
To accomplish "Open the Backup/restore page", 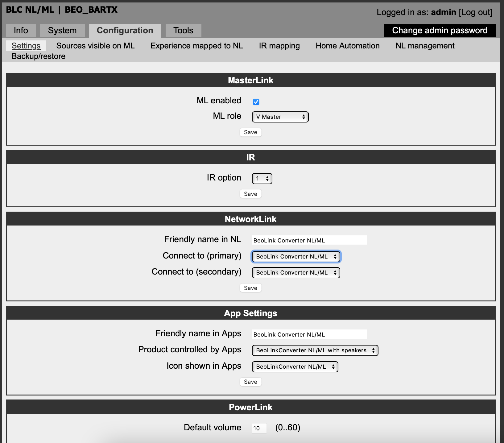I will 39,56.
